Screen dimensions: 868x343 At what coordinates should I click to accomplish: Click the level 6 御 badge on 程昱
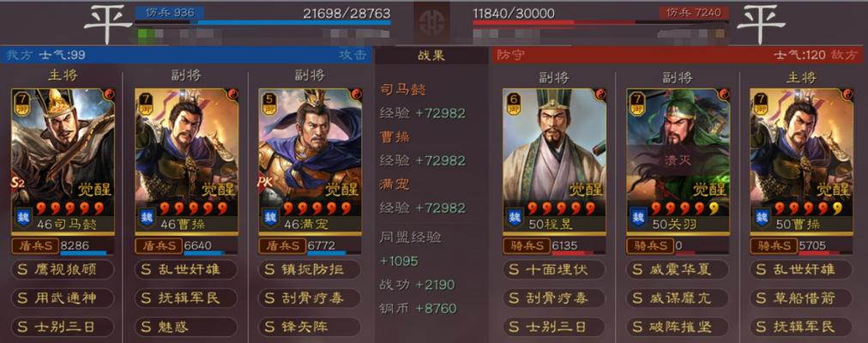click(x=515, y=102)
